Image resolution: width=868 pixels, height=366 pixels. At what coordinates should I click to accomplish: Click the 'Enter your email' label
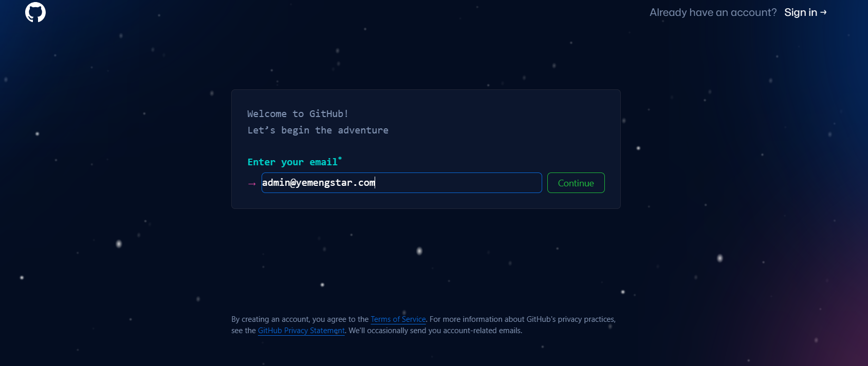pos(292,162)
